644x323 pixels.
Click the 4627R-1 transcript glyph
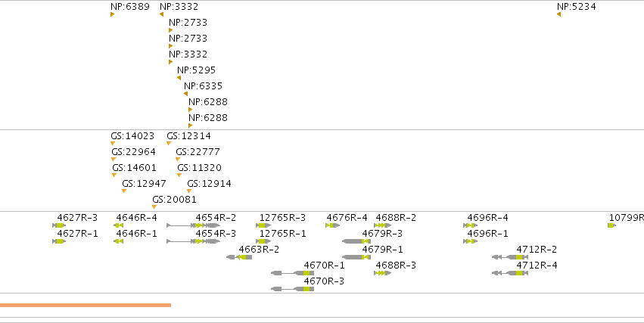(x=59, y=241)
